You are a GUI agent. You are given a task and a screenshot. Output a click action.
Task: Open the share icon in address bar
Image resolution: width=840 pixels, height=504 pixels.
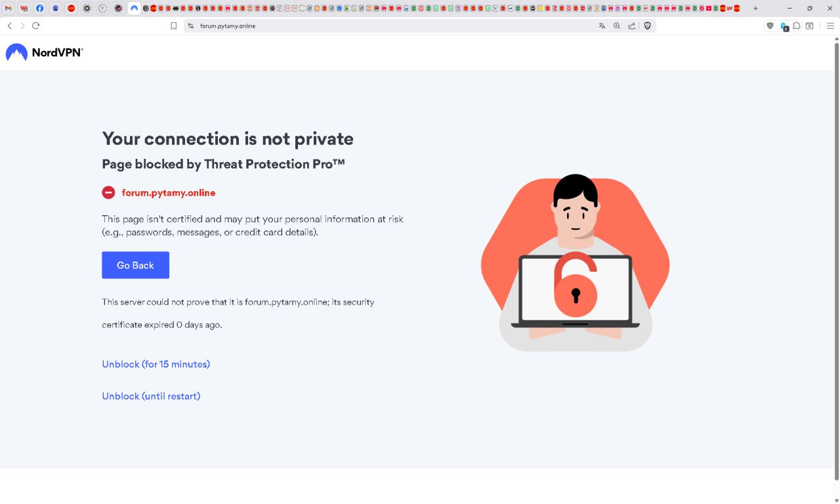tap(631, 26)
